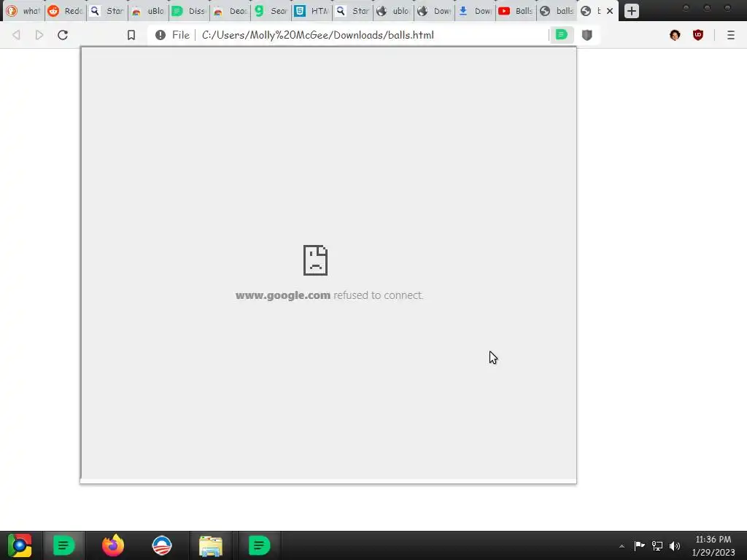Screen dimensions: 747x560
Task: Open the taskbar clock showing 11:36 PM
Action: (x=713, y=545)
